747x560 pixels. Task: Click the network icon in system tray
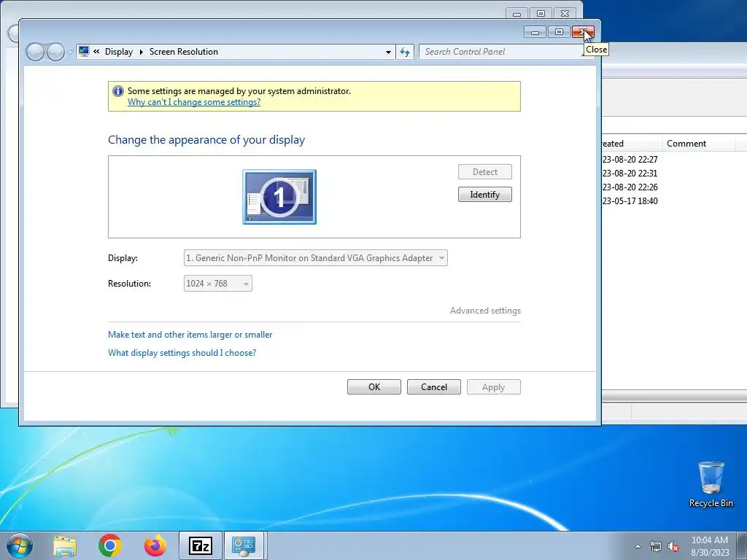(x=656, y=546)
